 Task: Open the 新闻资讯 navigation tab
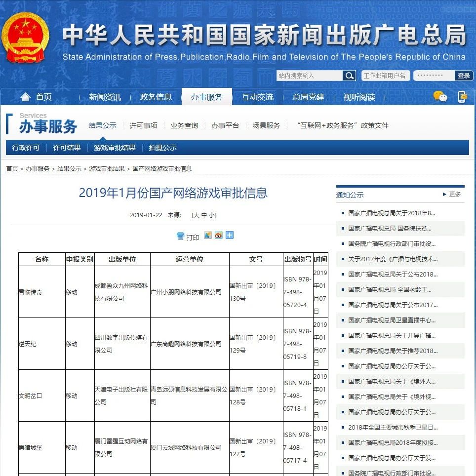[105, 97]
